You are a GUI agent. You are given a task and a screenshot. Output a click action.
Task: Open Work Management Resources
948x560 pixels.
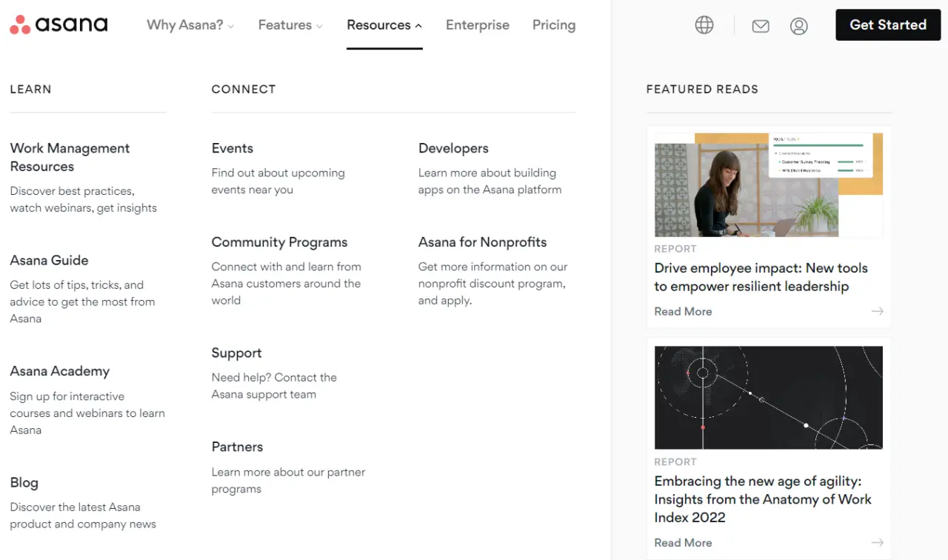tap(70, 157)
